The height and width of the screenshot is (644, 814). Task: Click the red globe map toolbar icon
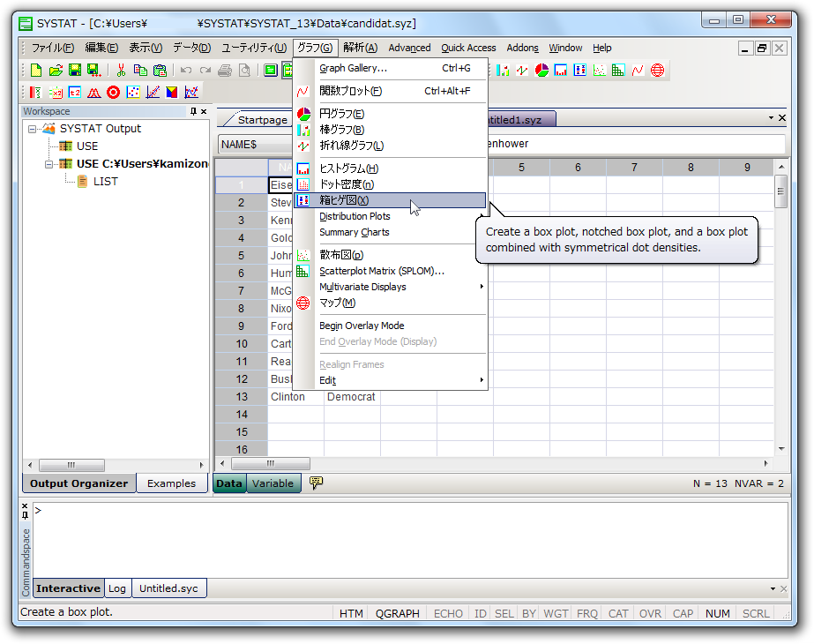coord(657,70)
